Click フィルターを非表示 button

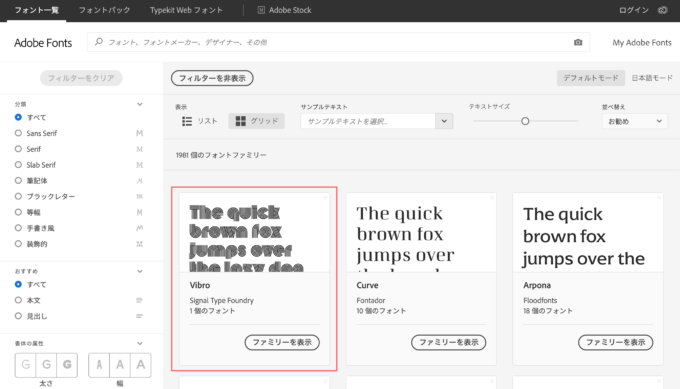click(x=212, y=78)
